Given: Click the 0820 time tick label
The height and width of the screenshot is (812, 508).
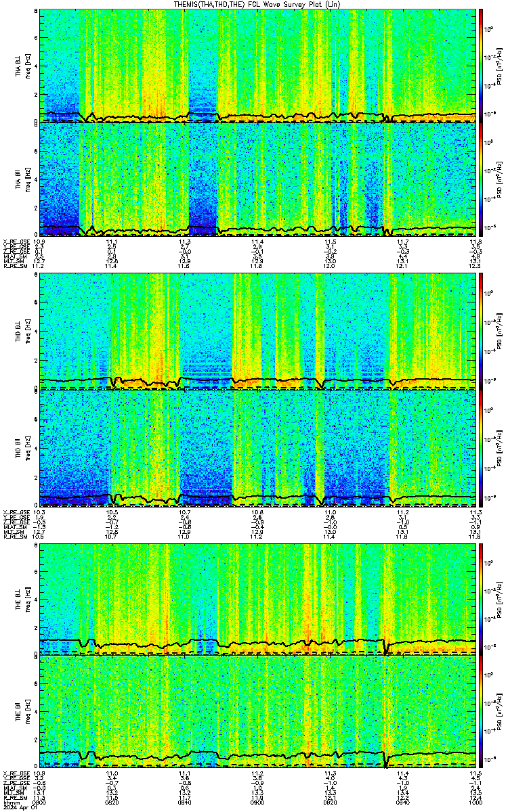Looking at the screenshot, I should pos(112,803).
